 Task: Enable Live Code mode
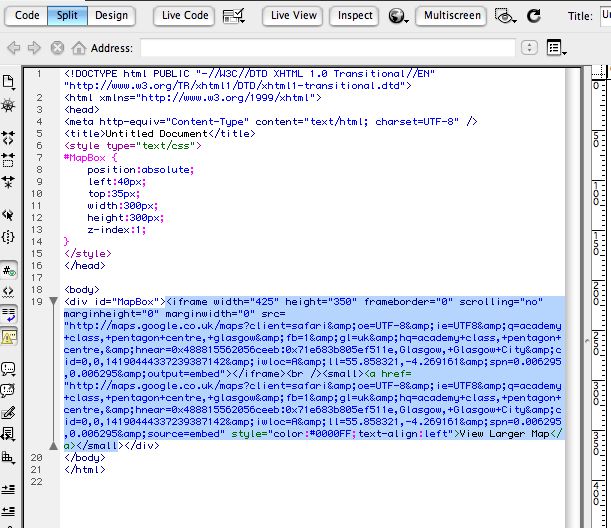[x=185, y=16]
